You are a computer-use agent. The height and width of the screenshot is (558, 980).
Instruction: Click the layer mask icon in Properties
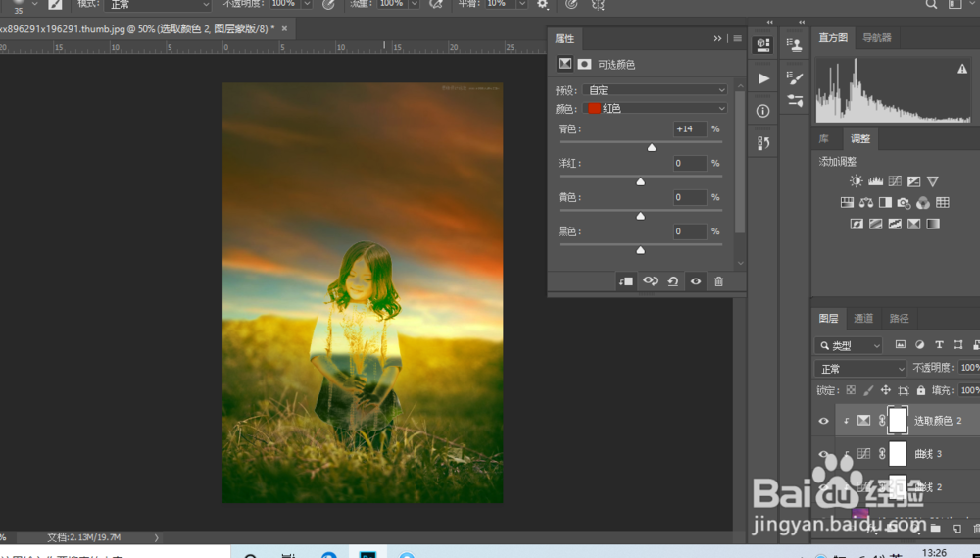pos(584,64)
